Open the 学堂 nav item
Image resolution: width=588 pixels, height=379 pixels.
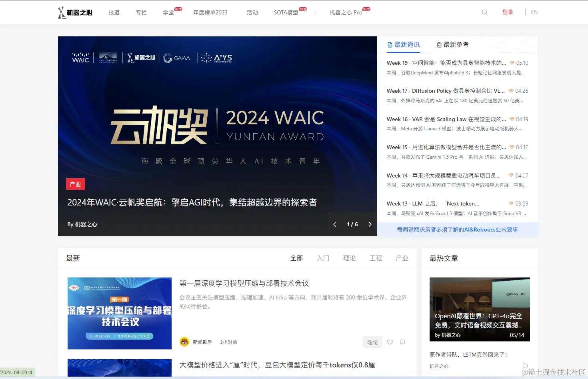coord(168,12)
